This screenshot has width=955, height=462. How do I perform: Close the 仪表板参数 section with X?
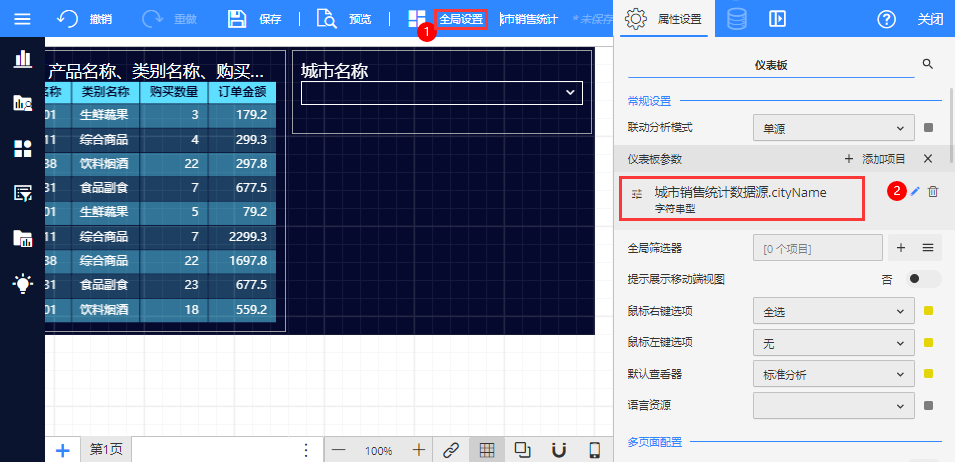click(x=928, y=159)
